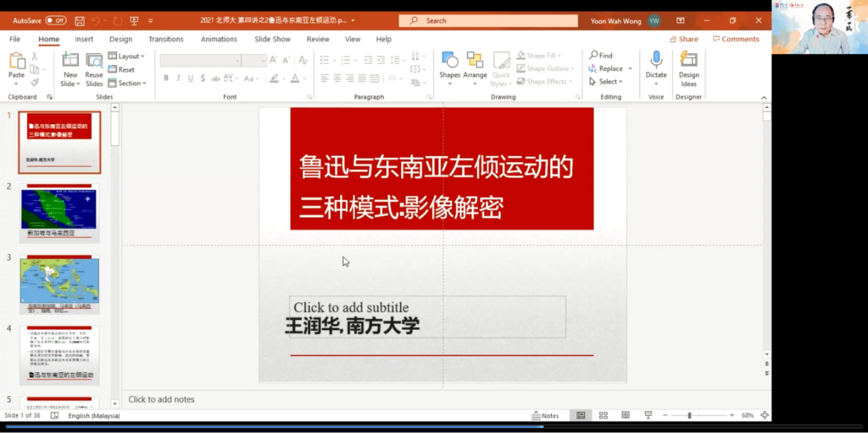The image size is (868, 433).
Task: Expand the Layout dropdown
Action: pyautogui.click(x=127, y=56)
